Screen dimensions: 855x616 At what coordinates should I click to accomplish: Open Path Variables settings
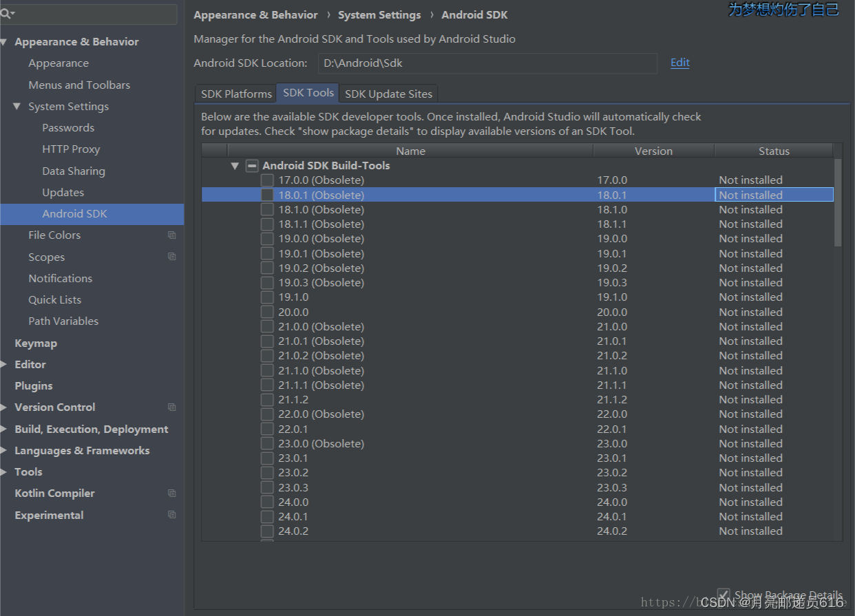point(63,321)
